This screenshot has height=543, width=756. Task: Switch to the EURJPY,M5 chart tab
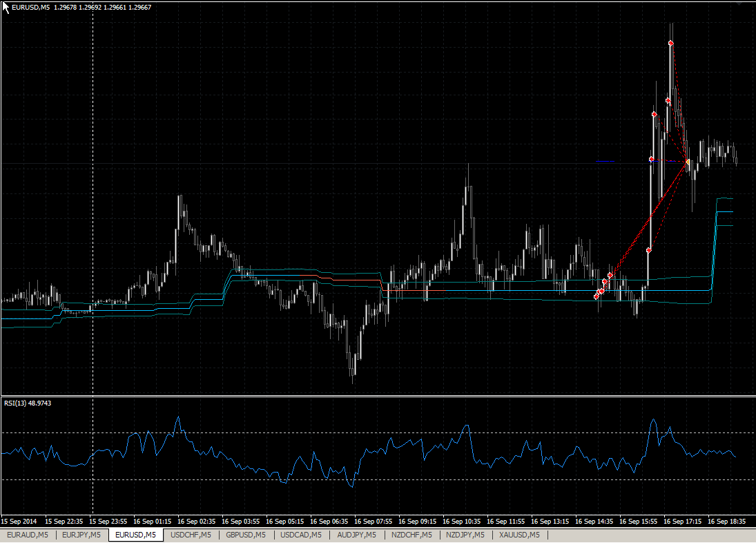pos(81,535)
